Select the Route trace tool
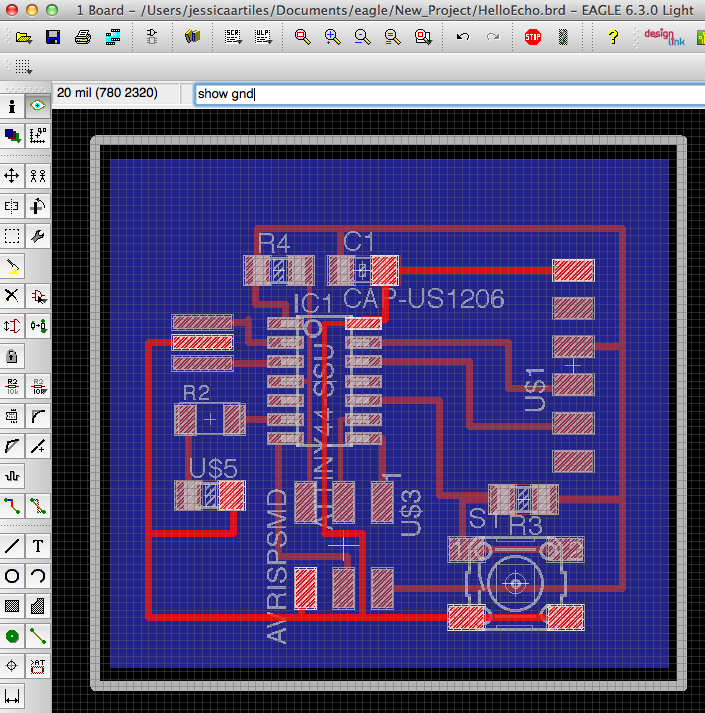The image size is (705, 713). [12, 506]
